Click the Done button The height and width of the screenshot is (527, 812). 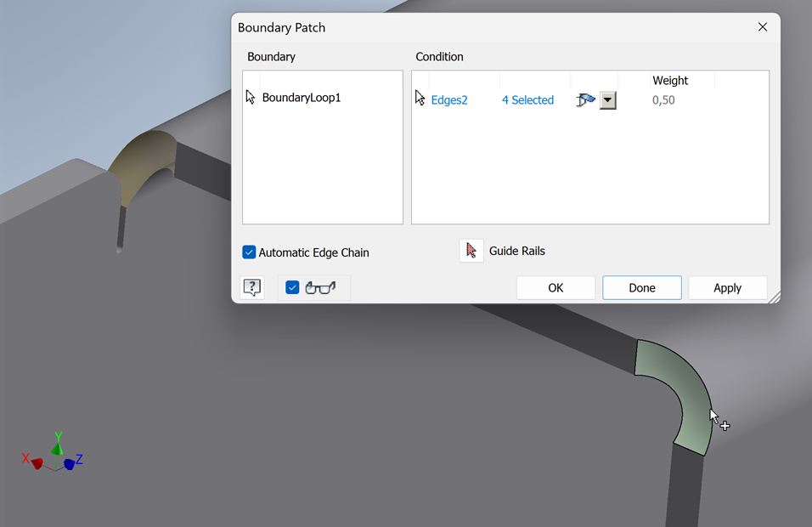coord(641,287)
